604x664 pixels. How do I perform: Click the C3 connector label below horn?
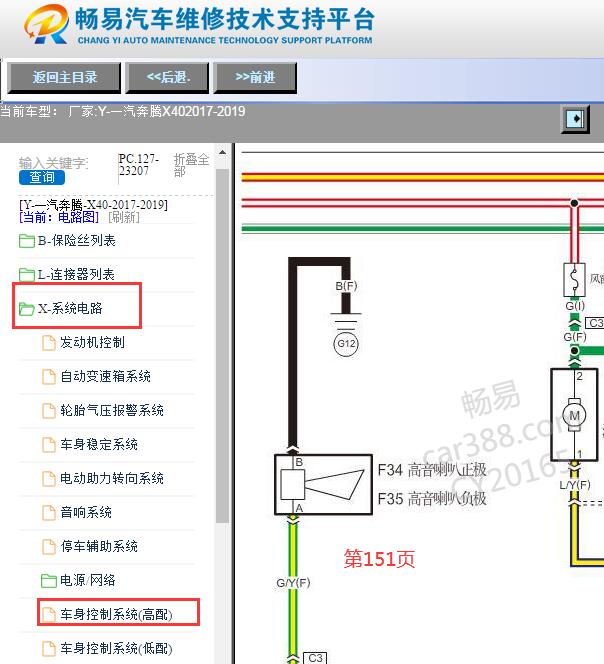coord(315,658)
